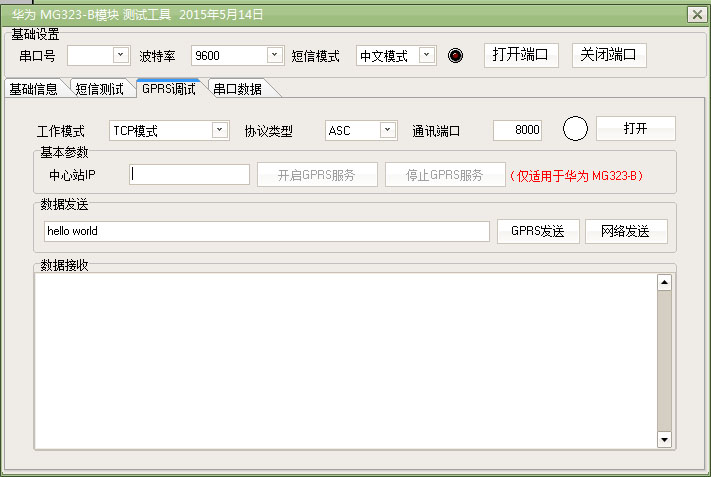The image size is (711, 477).
Task: Click the scroll down arrow in 数据接收
Action: 663,439
